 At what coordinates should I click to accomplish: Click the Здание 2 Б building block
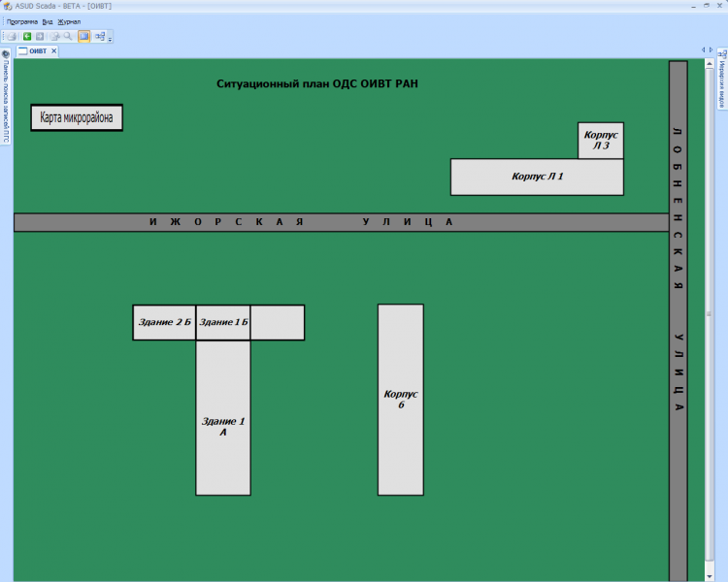[x=164, y=322]
